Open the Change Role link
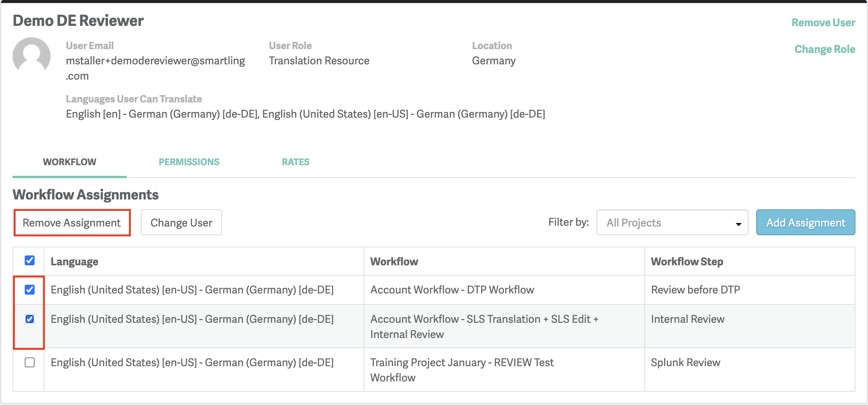 pos(825,49)
